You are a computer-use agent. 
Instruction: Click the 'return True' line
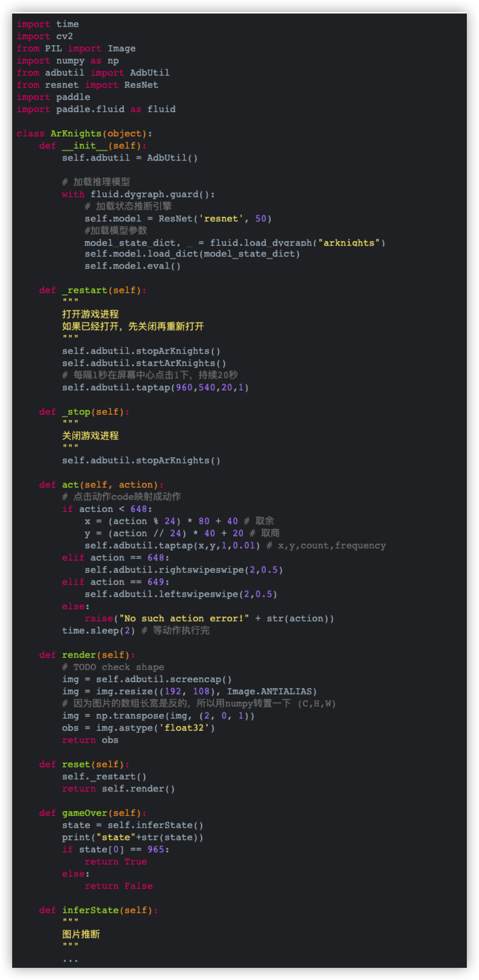[116, 862]
